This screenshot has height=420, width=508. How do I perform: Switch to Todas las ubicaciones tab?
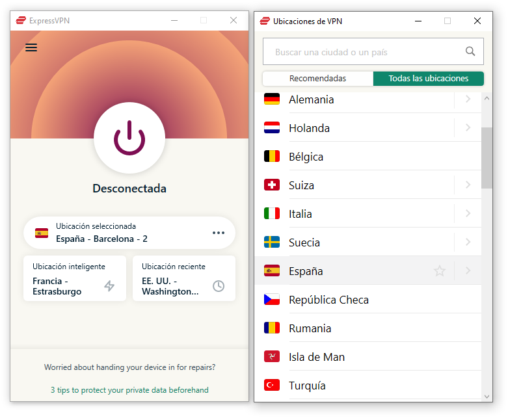coord(428,79)
